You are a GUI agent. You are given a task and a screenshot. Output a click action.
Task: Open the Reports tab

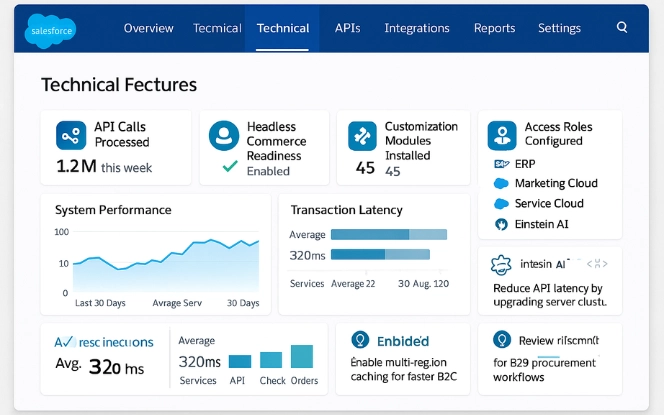click(494, 28)
